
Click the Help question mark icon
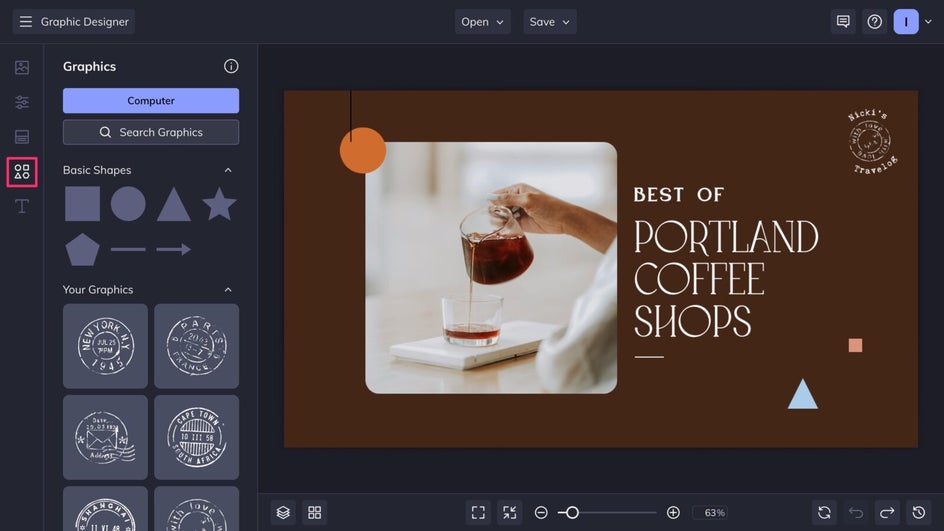tap(875, 22)
